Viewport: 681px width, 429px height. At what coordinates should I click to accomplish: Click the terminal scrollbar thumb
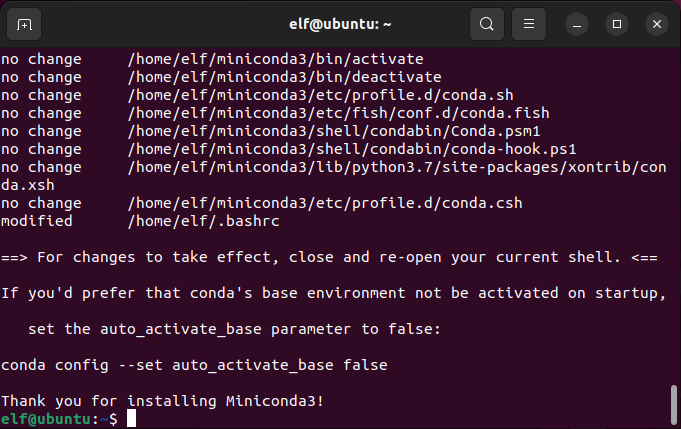coord(674,406)
